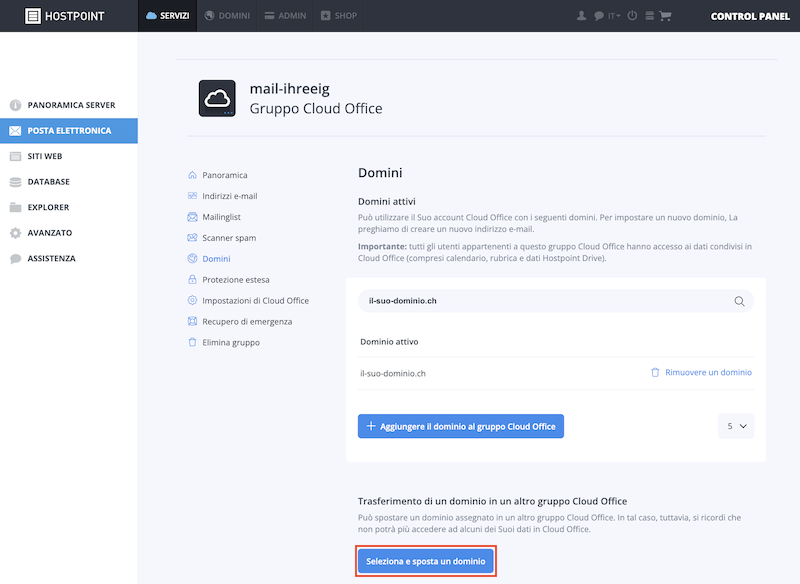Click the Assistenza speech bubble icon

tap(15, 259)
